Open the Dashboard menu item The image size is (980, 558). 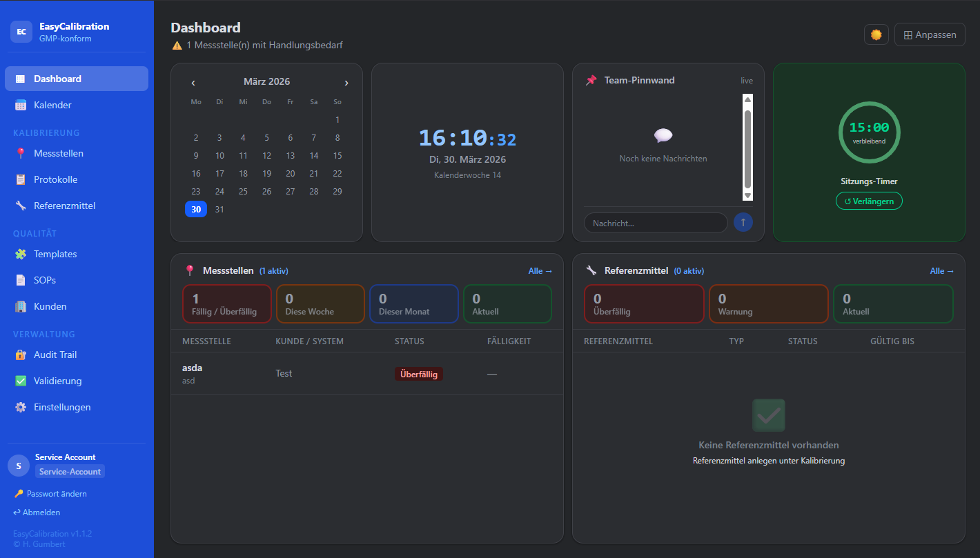coord(77,79)
